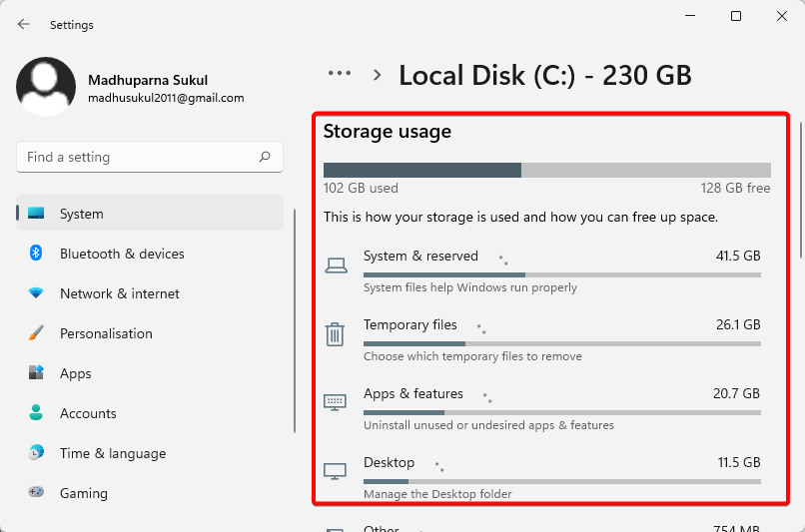Click the System & reserved laptop icon
The width and height of the screenshot is (805, 532).
[x=336, y=266]
